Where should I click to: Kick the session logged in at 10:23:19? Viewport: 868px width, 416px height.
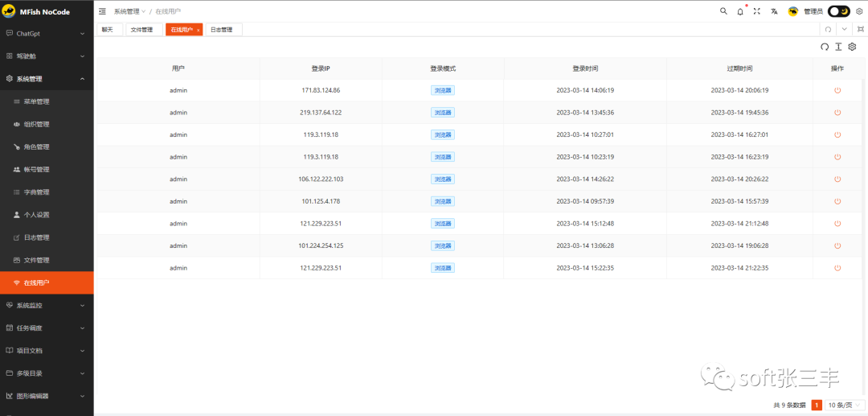[837, 157]
